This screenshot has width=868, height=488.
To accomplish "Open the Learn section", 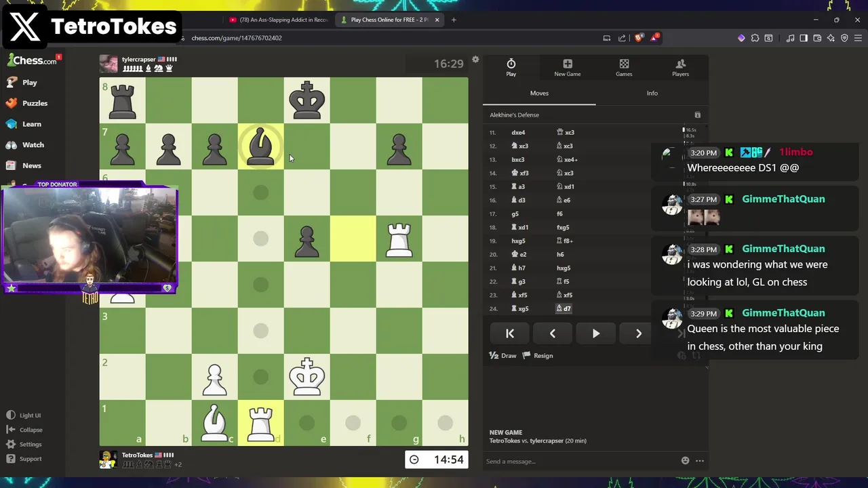I will click(x=23, y=124).
